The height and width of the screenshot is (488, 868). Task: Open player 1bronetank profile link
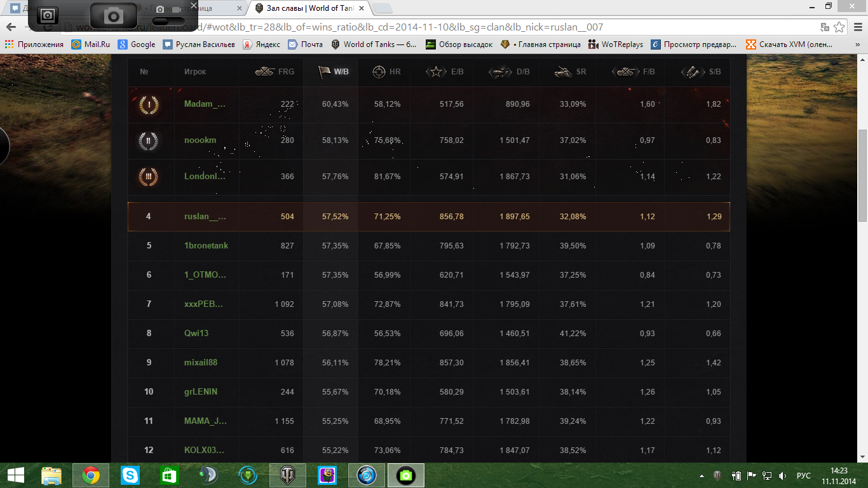(x=206, y=245)
